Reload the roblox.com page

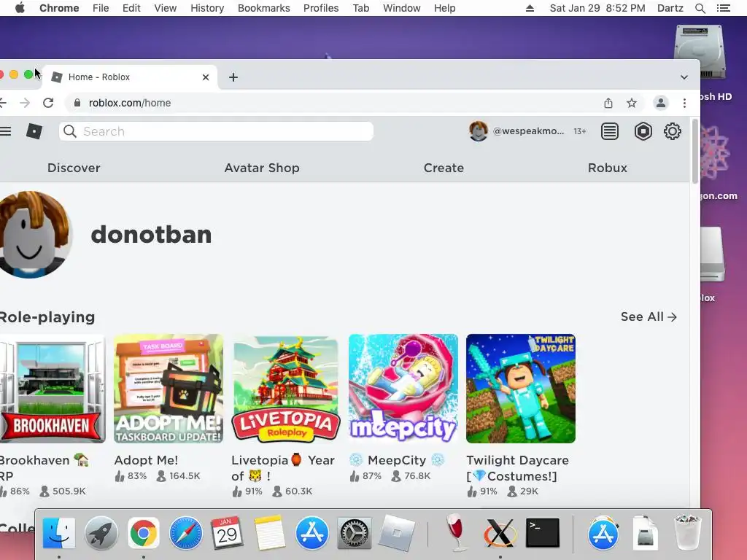[48, 103]
